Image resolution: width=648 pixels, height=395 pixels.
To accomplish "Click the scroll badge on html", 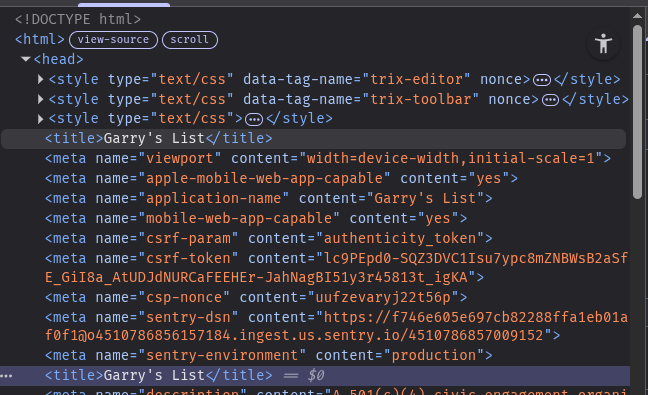I will click(190, 40).
